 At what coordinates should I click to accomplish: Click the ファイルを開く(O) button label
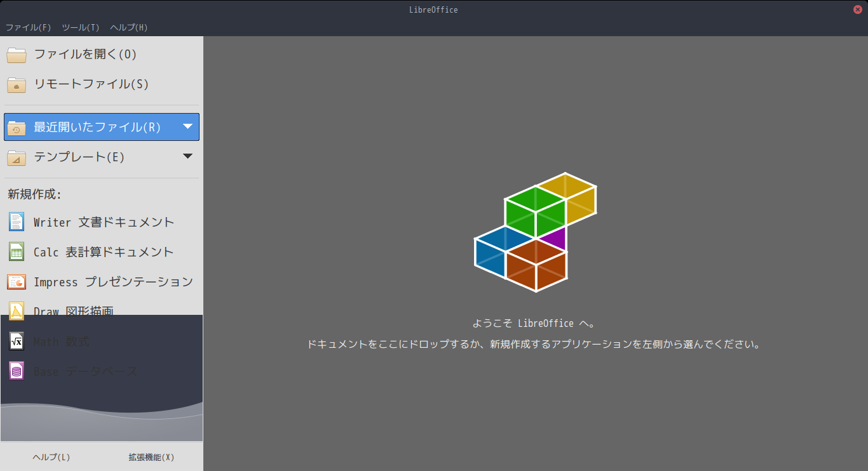[x=85, y=55]
